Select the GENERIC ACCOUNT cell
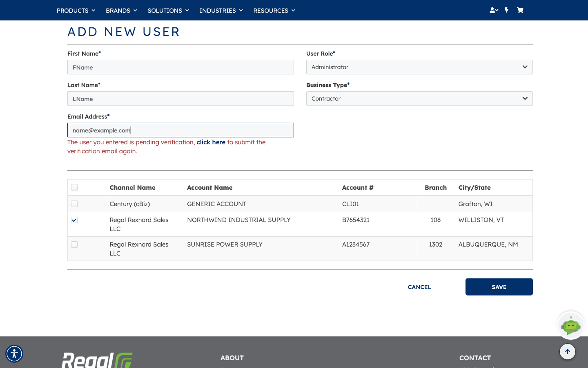 click(x=216, y=204)
